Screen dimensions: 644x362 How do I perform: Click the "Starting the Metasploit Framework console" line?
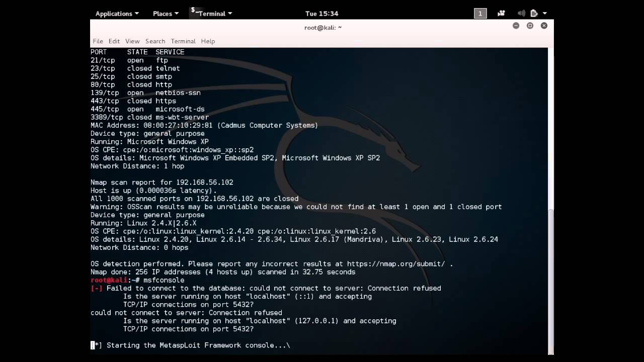(x=190, y=345)
